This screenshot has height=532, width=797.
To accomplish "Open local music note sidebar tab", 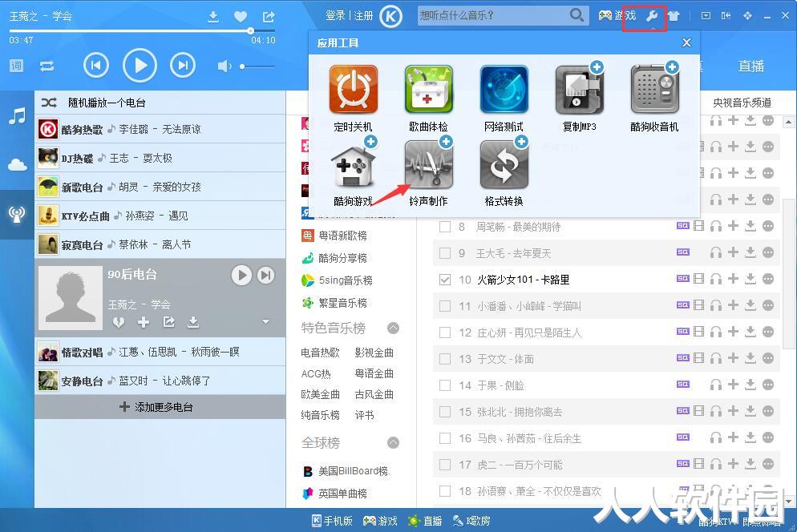I will [x=18, y=116].
